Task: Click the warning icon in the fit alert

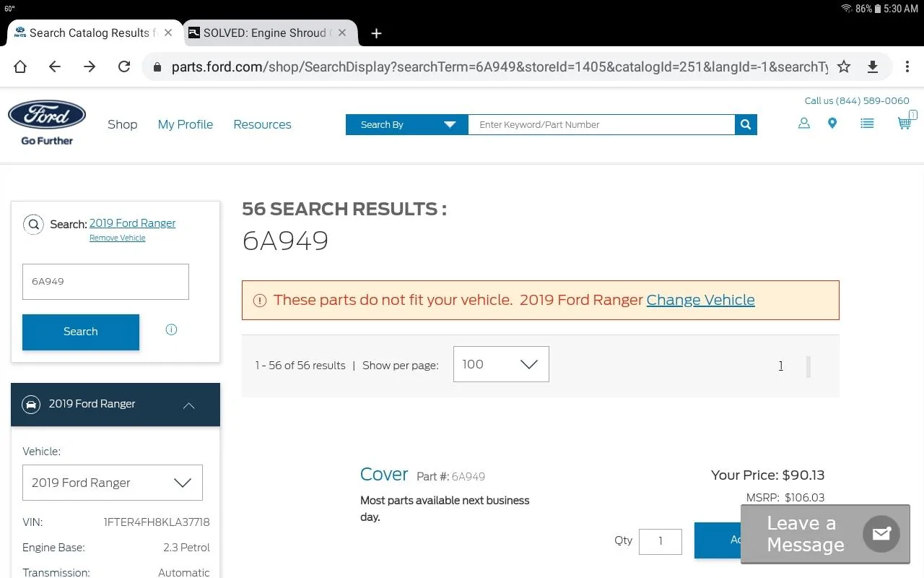Action: click(x=260, y=301)
